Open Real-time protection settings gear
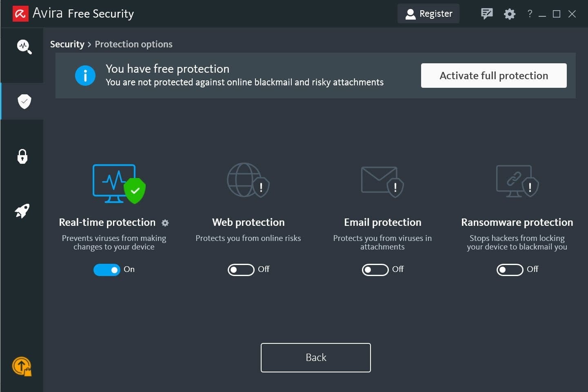The image size is (588, 392). click(165, 223)
